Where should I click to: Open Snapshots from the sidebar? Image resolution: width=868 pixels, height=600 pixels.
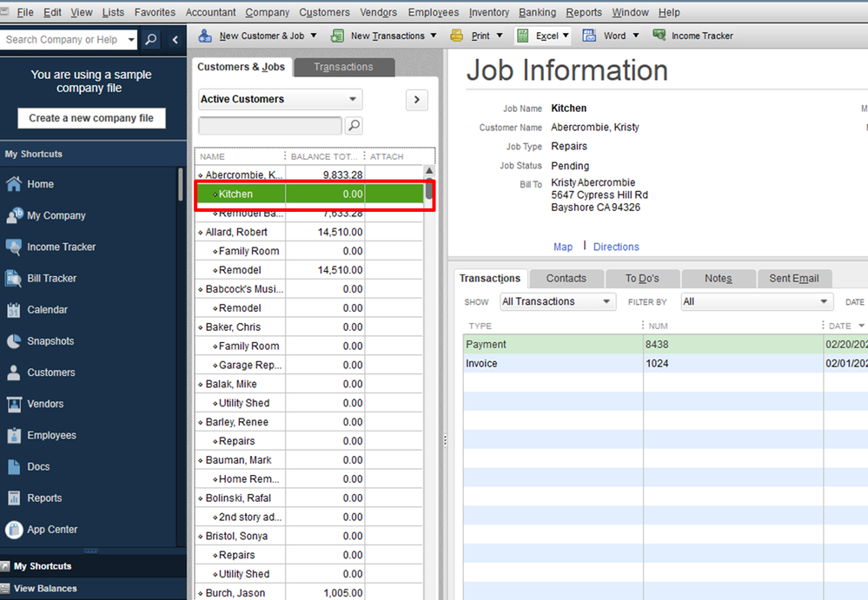[50, 341]
